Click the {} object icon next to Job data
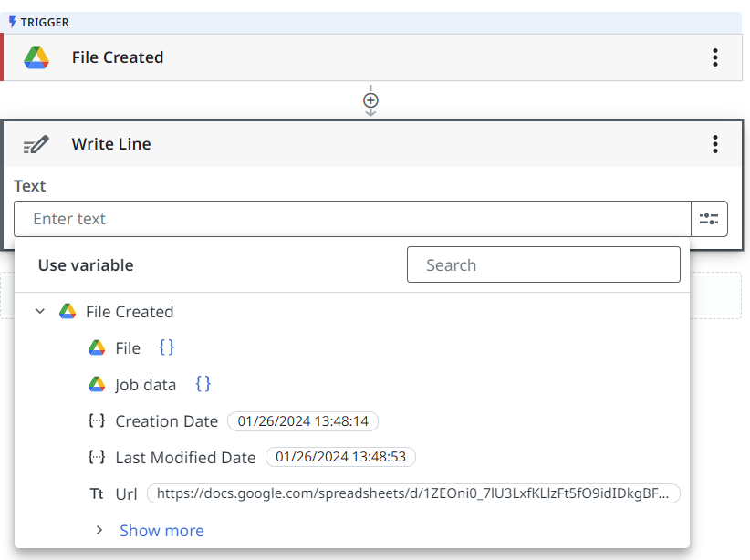 click(x=203, y=384)
